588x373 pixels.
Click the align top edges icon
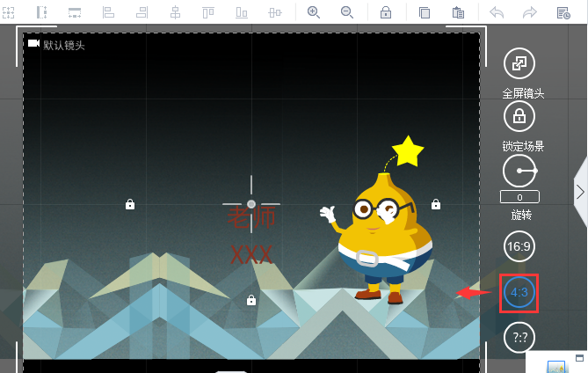click(208, 12)
